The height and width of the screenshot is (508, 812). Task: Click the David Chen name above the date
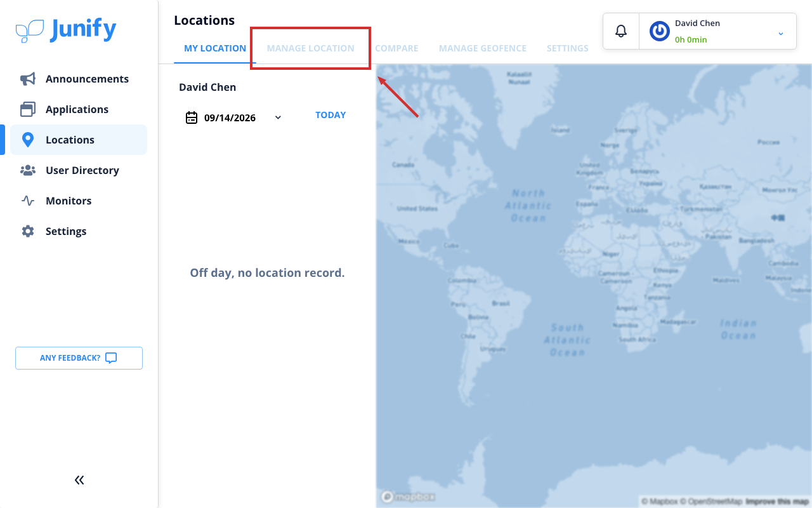(x=207, y=87)
